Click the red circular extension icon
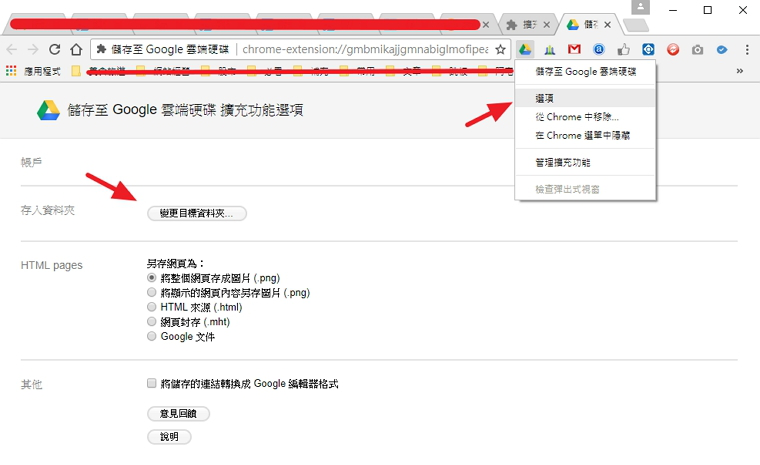Screen dimensions: 760x465 [x=673, y=49]
